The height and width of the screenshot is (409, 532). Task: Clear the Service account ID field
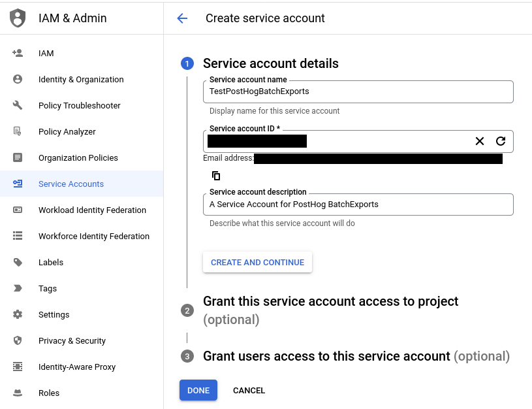point(480,141)
